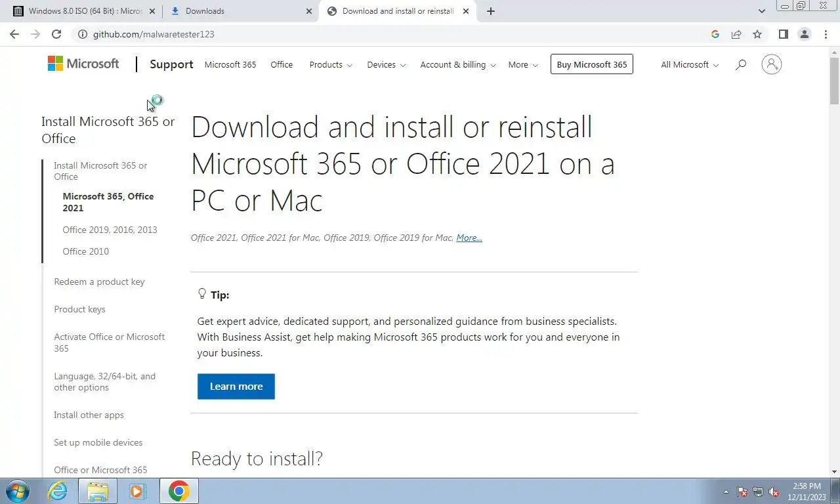Bookmark this page with the star
Image resolution: width=840 pixels, height=504 pixels.
tap(757, 34)
